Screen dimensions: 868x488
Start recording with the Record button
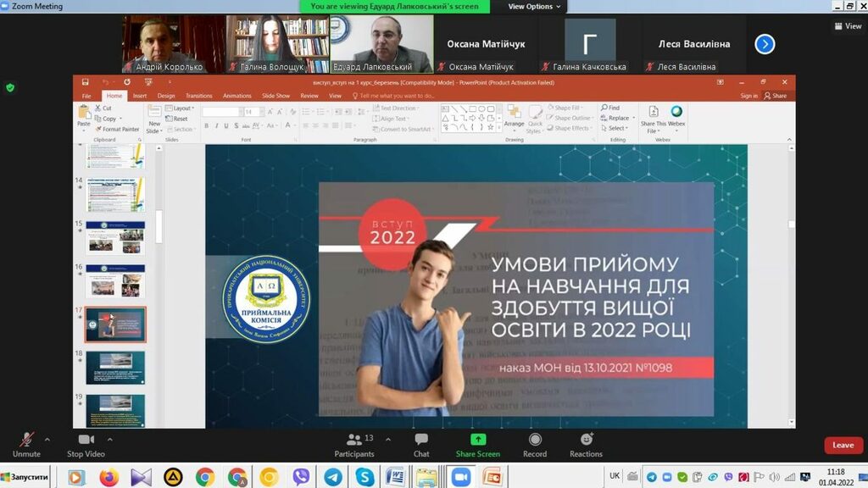click(535, 441)
